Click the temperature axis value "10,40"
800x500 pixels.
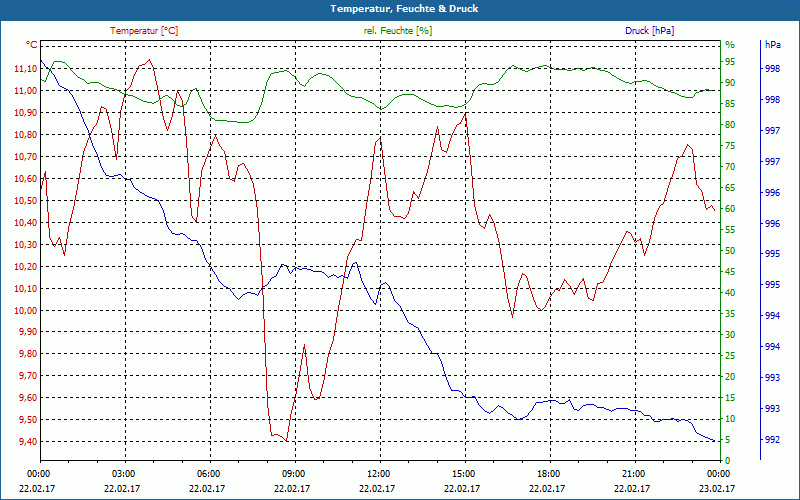(26, 222)
